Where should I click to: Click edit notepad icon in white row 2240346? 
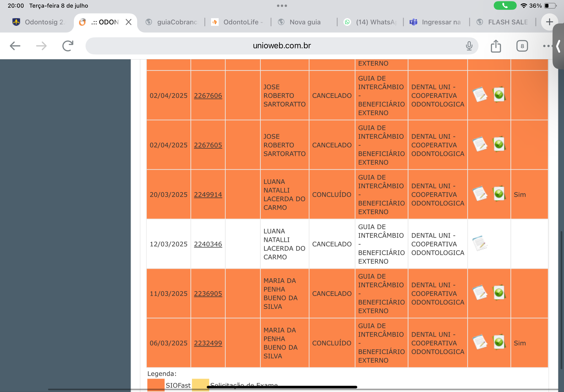point(480,243)
